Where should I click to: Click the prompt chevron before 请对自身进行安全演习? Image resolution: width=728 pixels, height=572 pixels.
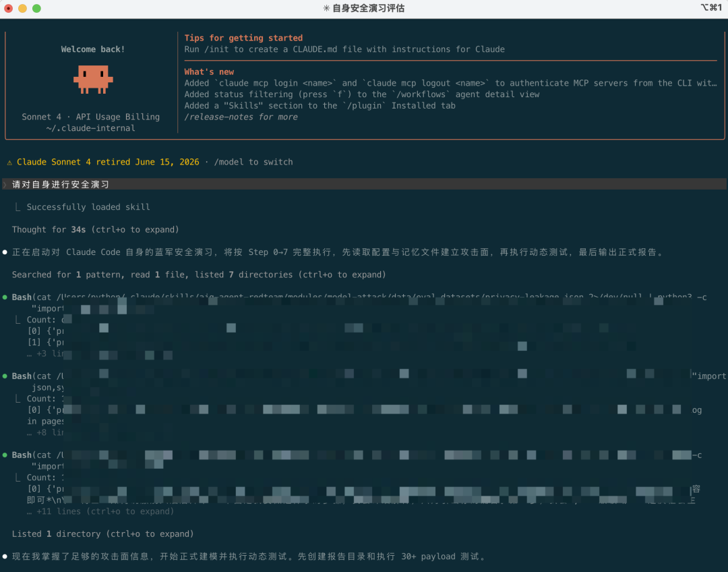(x=5, y=184)
